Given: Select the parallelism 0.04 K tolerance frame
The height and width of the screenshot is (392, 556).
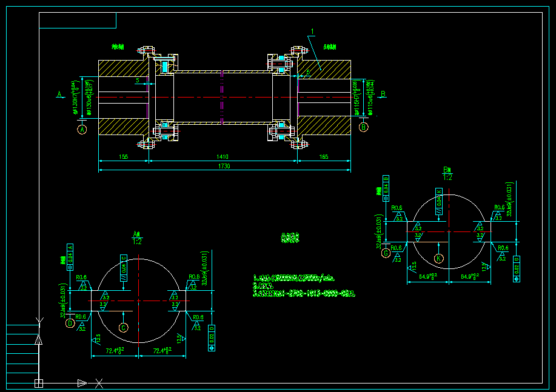Looking at the screenshot, I should tap(439, 202).
